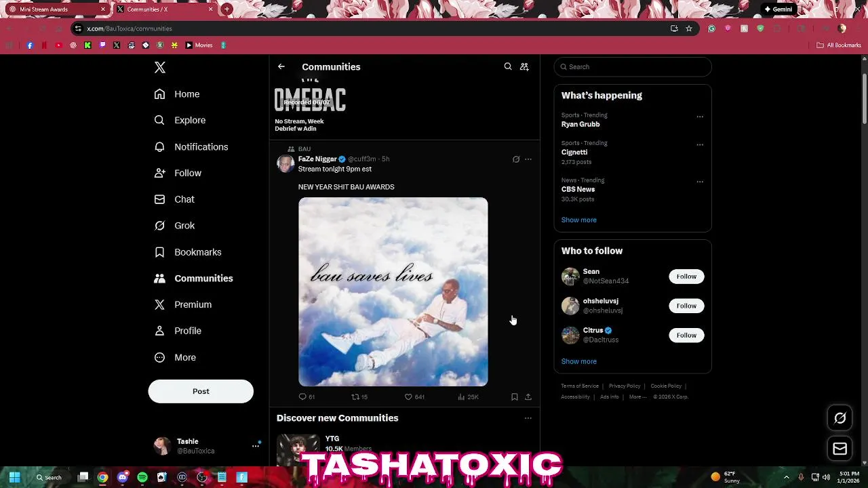This screenshot has height=488, width=868.
Task: Click the YTG community thumbnail
Action: pos(298,450)
